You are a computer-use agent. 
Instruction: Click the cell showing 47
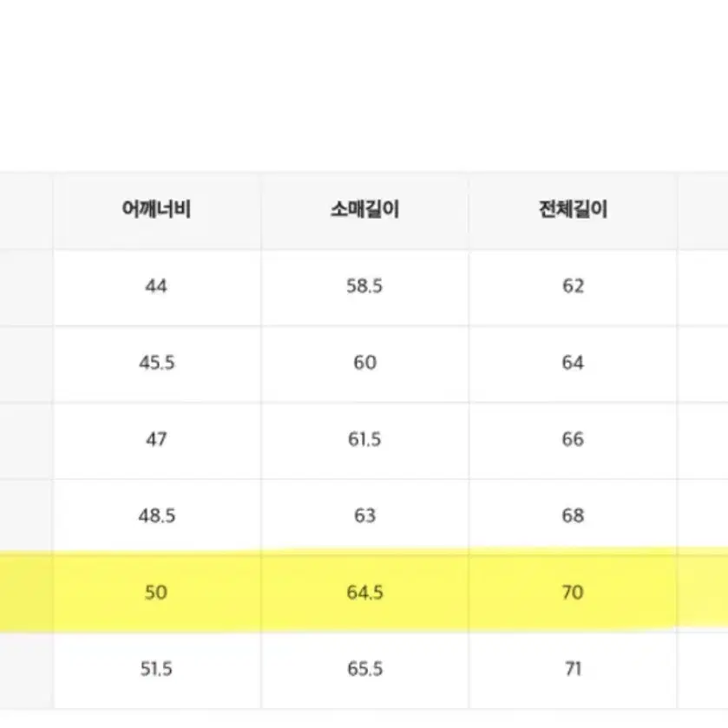click(x=156, y=438)
